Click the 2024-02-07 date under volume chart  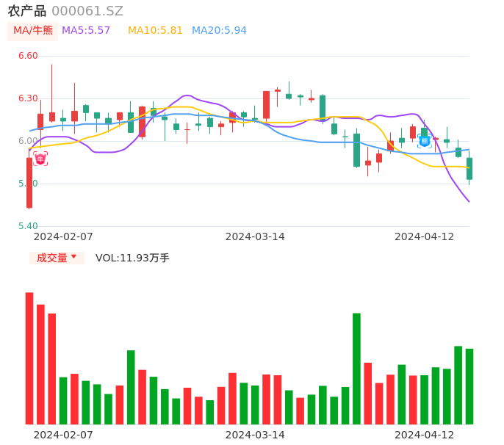pyautogui.click(x=63, y=435)
